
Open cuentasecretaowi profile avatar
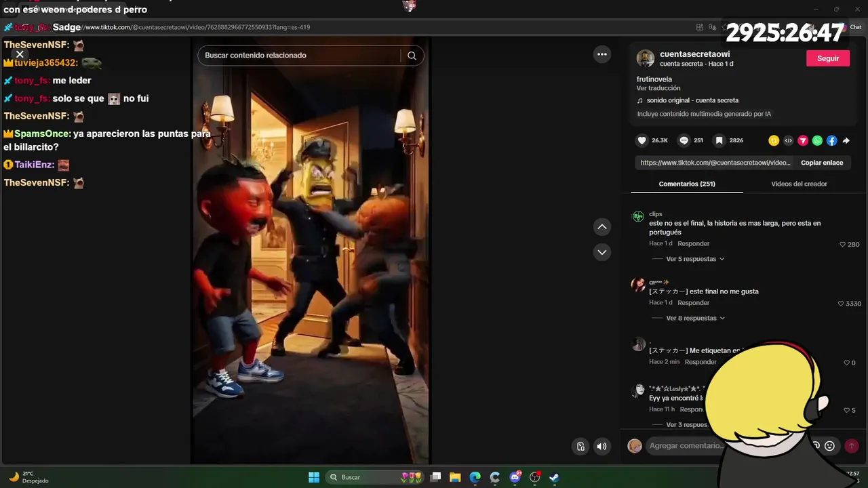click(x=645, y=58)
